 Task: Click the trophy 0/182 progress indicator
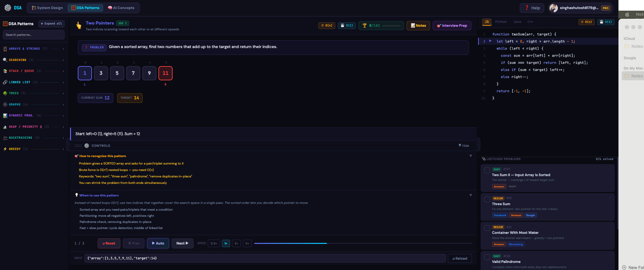click(381, 25)
